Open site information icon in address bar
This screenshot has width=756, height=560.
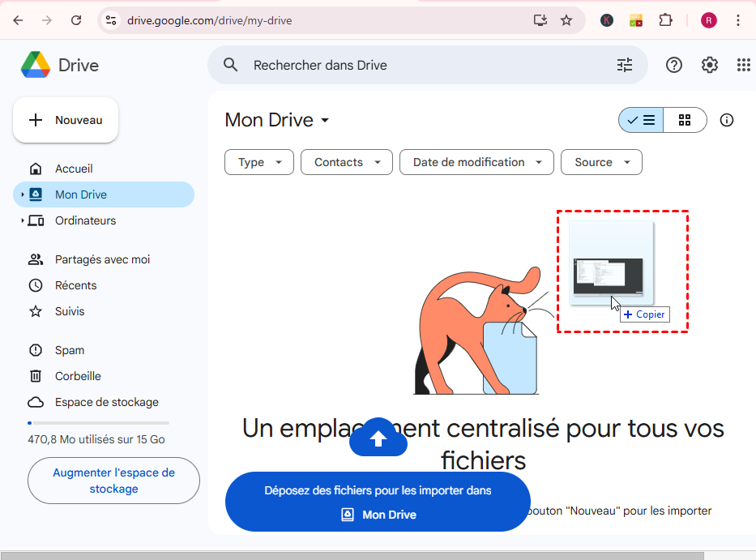point(111,20)
